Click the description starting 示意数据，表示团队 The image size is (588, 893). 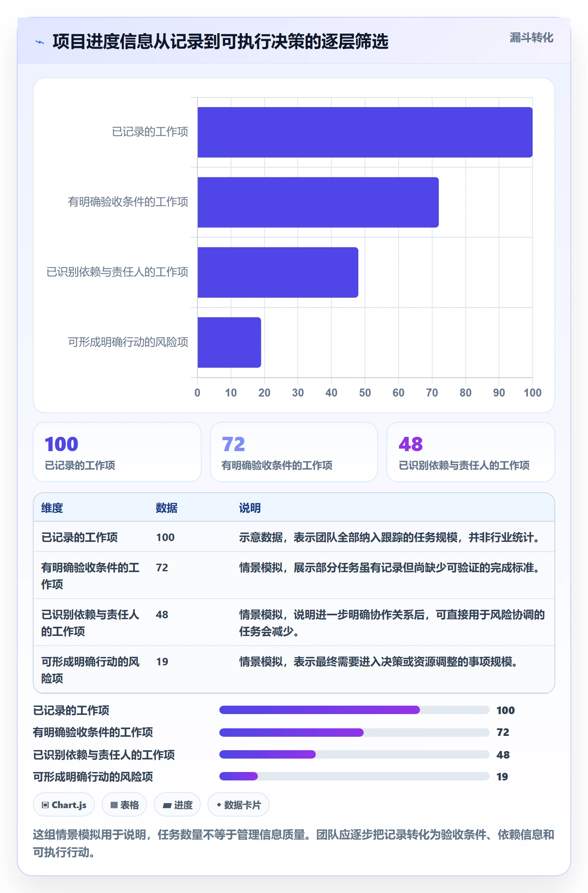pos(391,537)
